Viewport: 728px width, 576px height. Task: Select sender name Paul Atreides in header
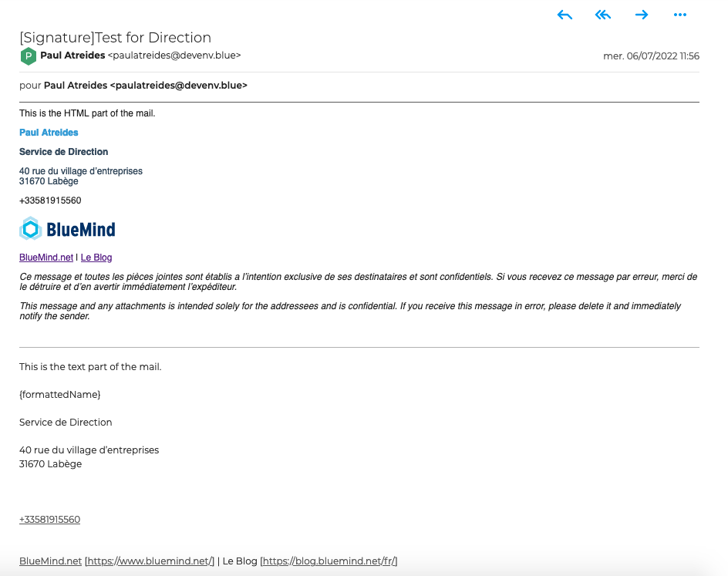click(x=72, y=56)
